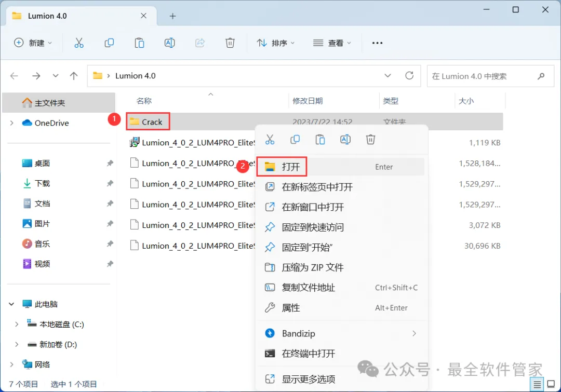This screenshot has height=392, width=561.
Task: Expand the 网络 tree node
Action: [12, 364]
